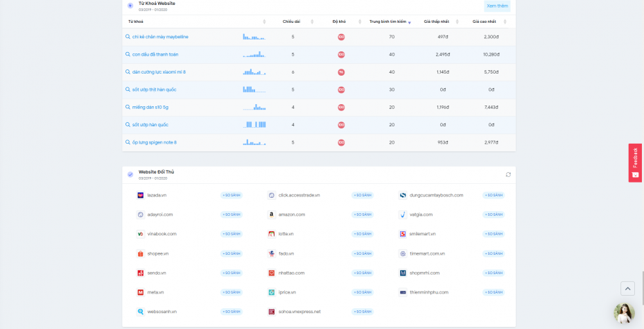Click So sánh button for shopee.vn
Viewport: 644px width, 329px height.
232,254
